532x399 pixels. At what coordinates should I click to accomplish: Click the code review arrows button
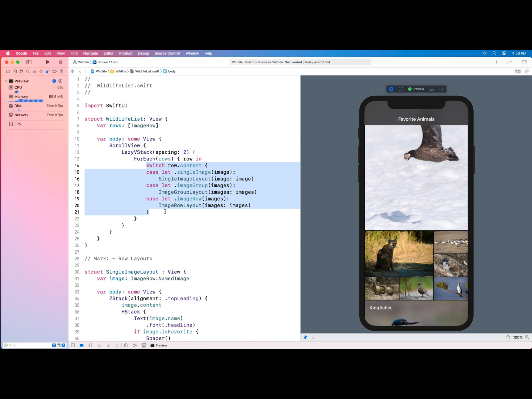(x=509, y=62)
